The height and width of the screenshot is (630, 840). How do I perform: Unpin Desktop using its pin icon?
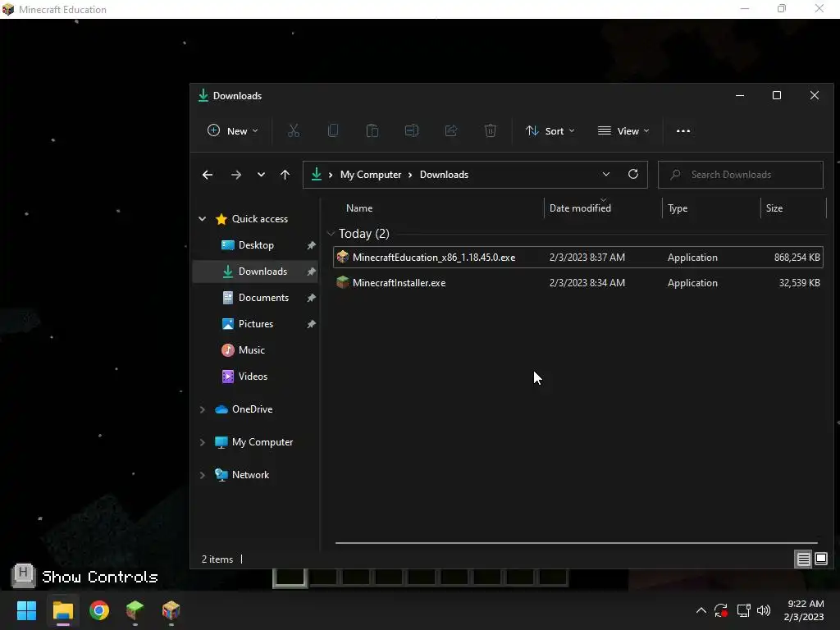pyautogui.click(x=311, y=245)
